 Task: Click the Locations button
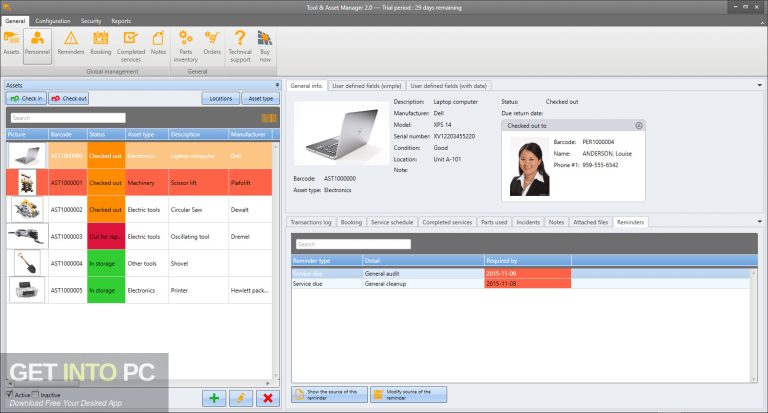[221, 99]
